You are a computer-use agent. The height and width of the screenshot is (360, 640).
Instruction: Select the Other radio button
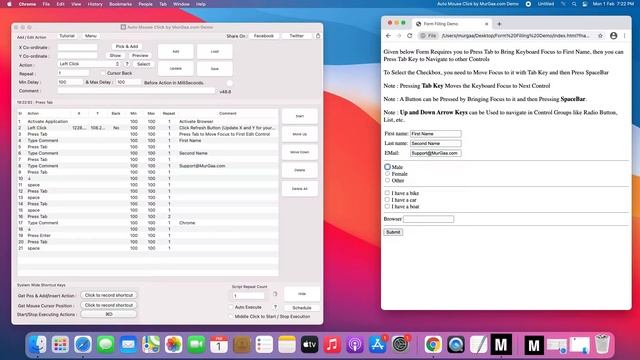[387, 180]
